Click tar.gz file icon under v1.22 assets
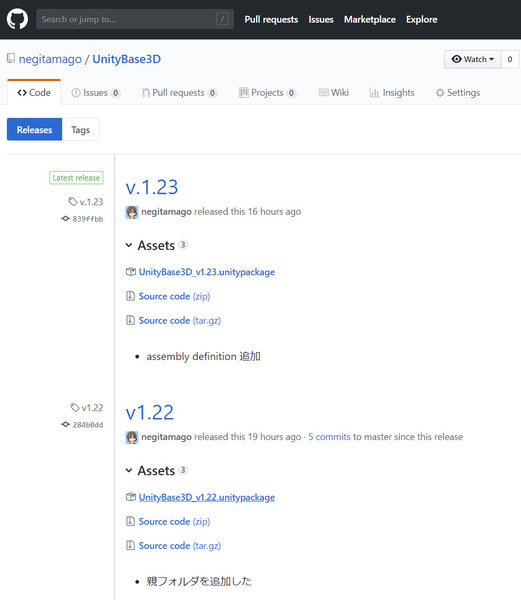The width and height of the screenshot is (521, 600). tap(130, 545)
